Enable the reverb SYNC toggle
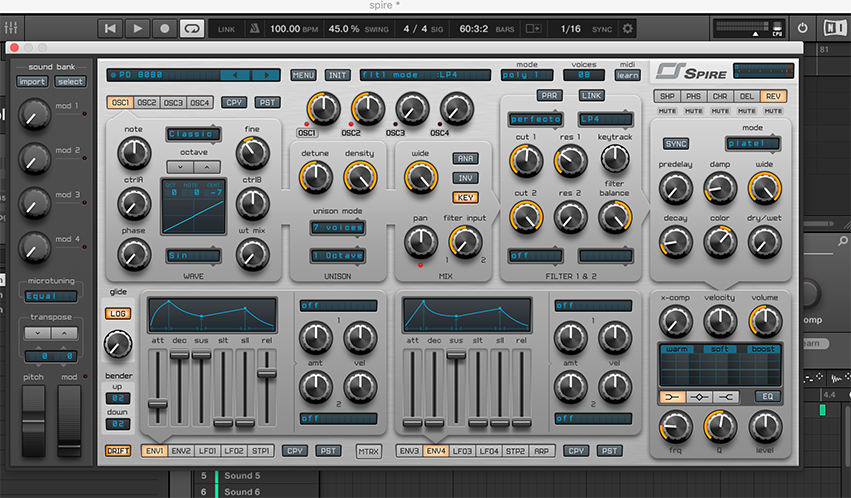851x498 pixels. click(x=676, y=144)
